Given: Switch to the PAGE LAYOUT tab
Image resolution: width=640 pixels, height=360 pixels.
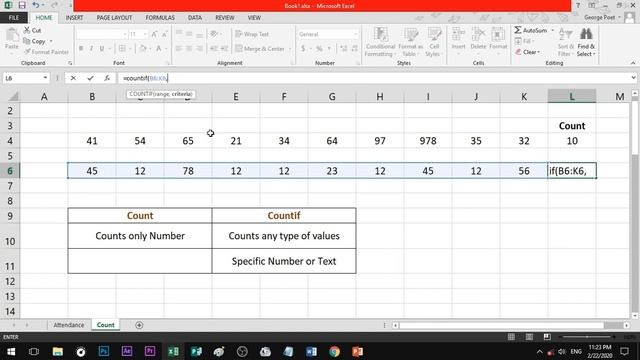Looking at the screenshot, I should click(114, 18).
